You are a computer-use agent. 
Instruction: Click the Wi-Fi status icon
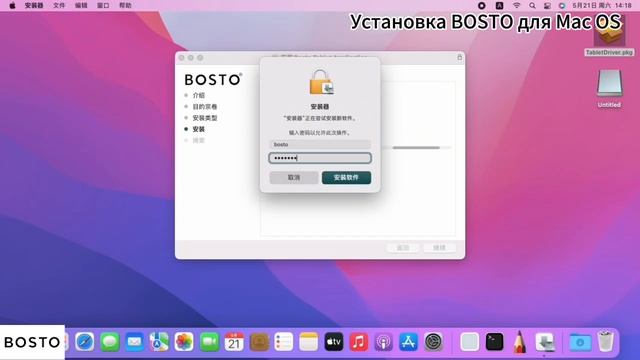pos(516,5)
